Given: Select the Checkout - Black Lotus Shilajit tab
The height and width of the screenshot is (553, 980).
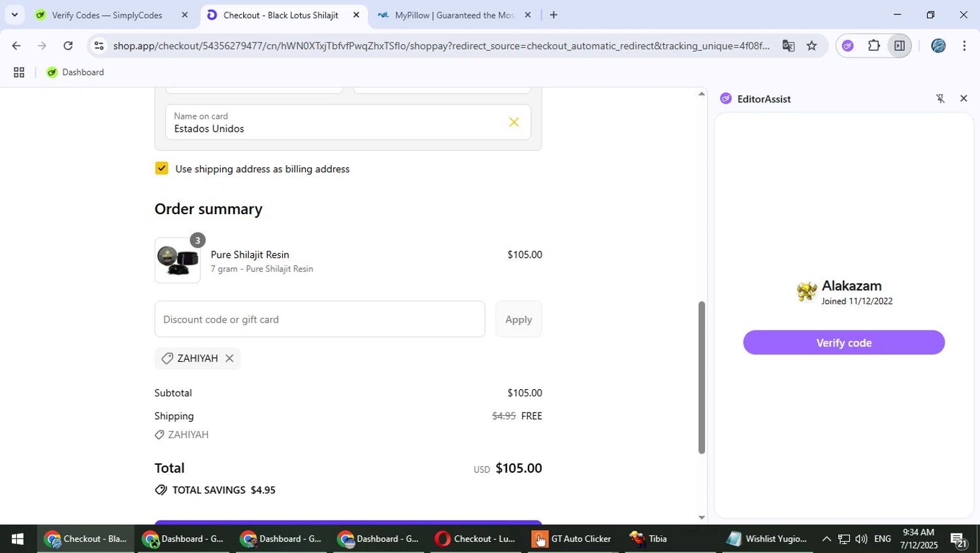Looking at the screenshot, I should point(281,15).
